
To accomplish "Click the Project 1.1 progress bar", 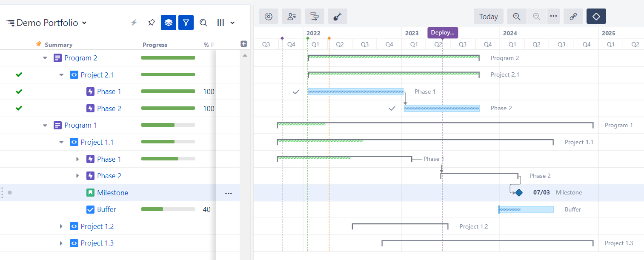I will (168, 142).
